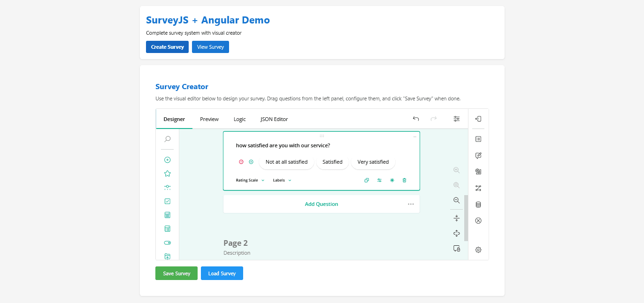644x303 pixels.
Task: Click the radio button group toolbox icon
Action: coord(168,160)
